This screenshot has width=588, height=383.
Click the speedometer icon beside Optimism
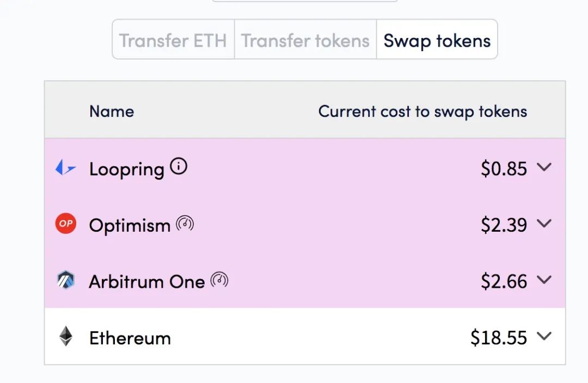185,224
